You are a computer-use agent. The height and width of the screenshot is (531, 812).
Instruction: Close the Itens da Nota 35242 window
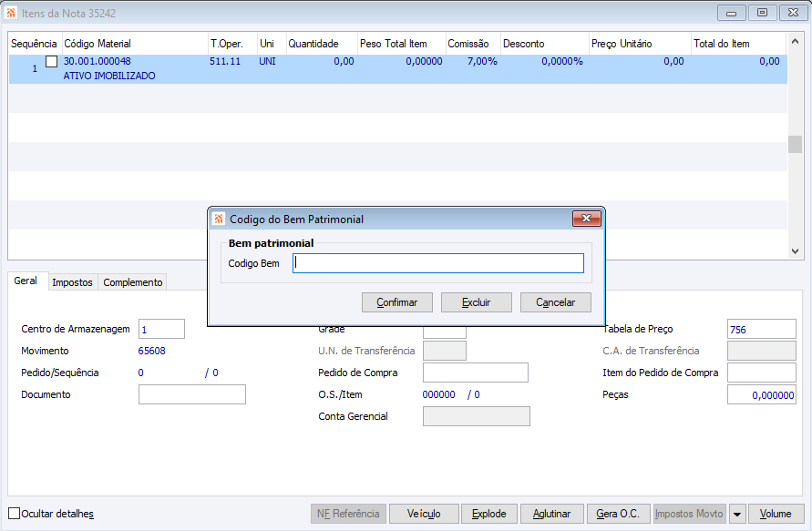[793, 13]
